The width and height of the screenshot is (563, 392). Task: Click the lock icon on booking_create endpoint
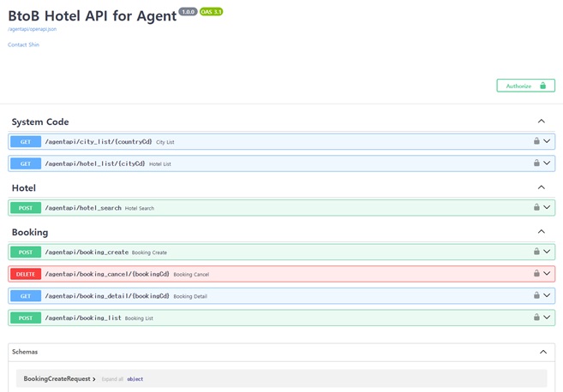tap(536, 252)
